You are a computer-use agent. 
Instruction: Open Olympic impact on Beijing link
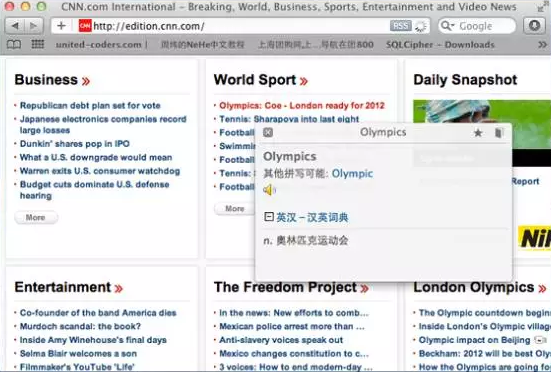pos(474,340)
